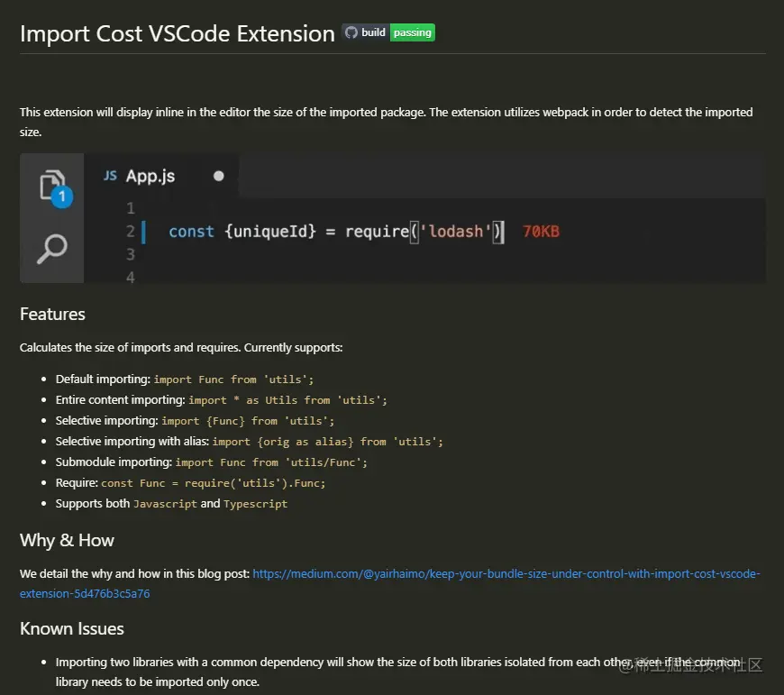The image size is (784, 695).
Task: Click the Features heading
Action: tap(52, 314)
